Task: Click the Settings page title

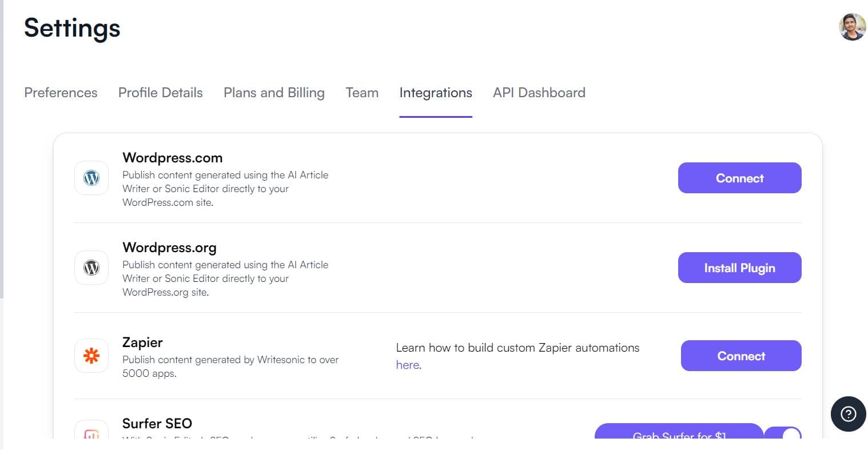Action: coord(72,28)
